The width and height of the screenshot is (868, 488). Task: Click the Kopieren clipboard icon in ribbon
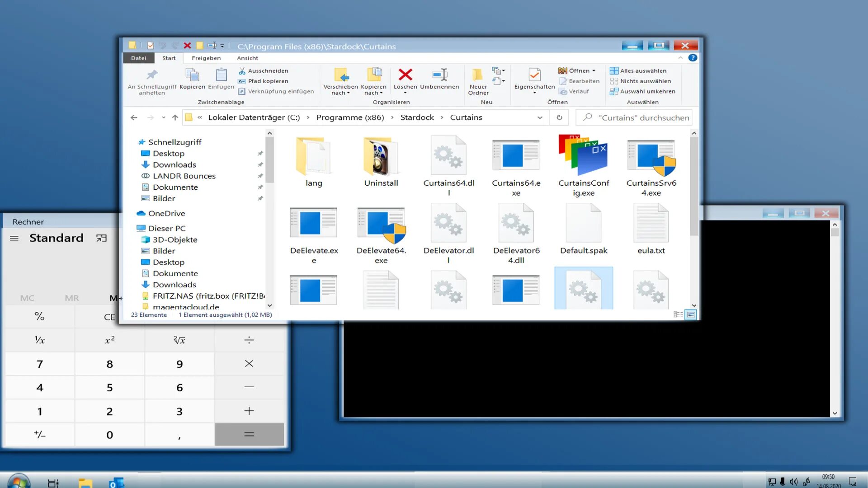[x=192, y=75]
